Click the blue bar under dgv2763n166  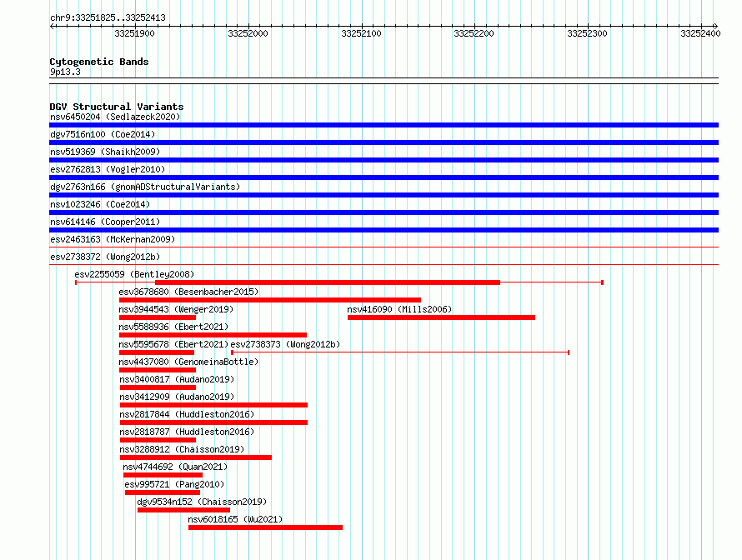point(384,195)
